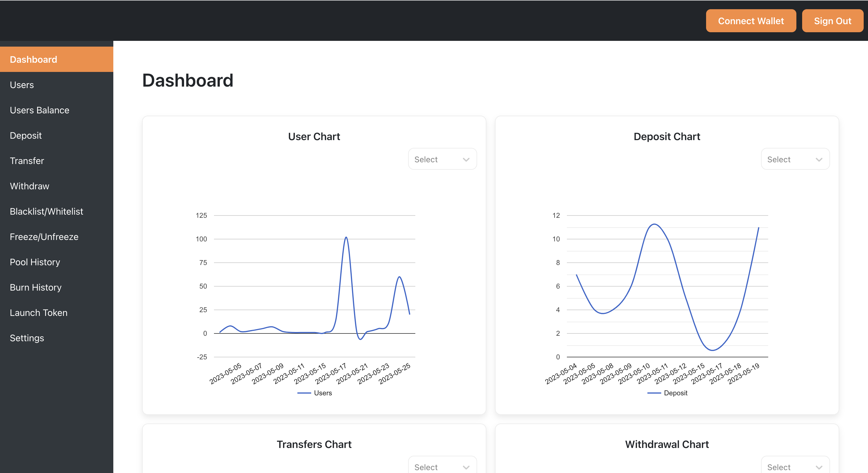Toggle the Deposit legend series
868x473 pixels.
click(668, 393)
